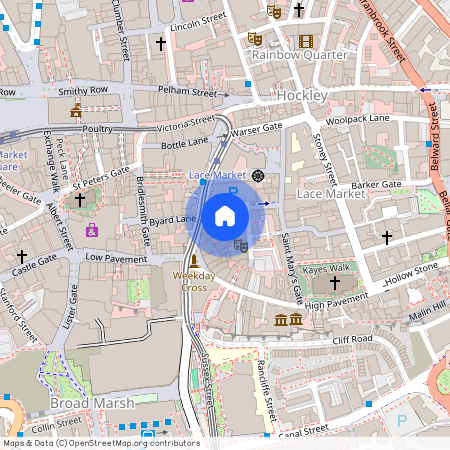Click the Clumber Street label
Screen dimensions: 450x450
pyautogui.click(x=121, y=30)
